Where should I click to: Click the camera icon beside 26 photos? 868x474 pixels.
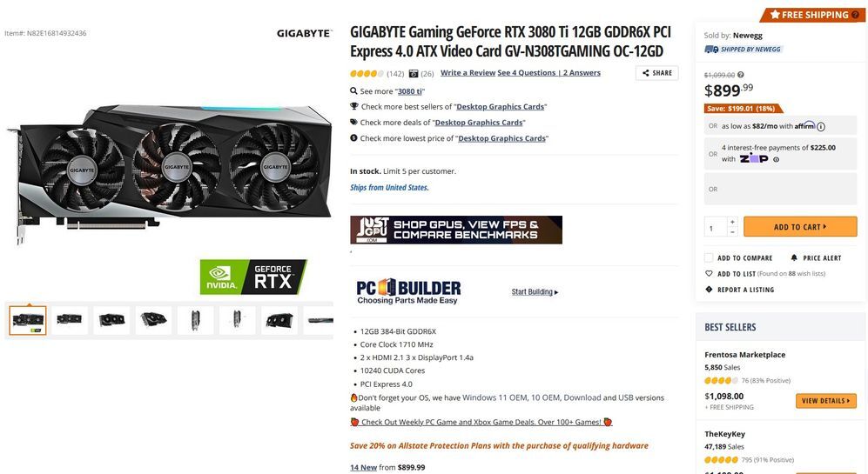(413, 74)
